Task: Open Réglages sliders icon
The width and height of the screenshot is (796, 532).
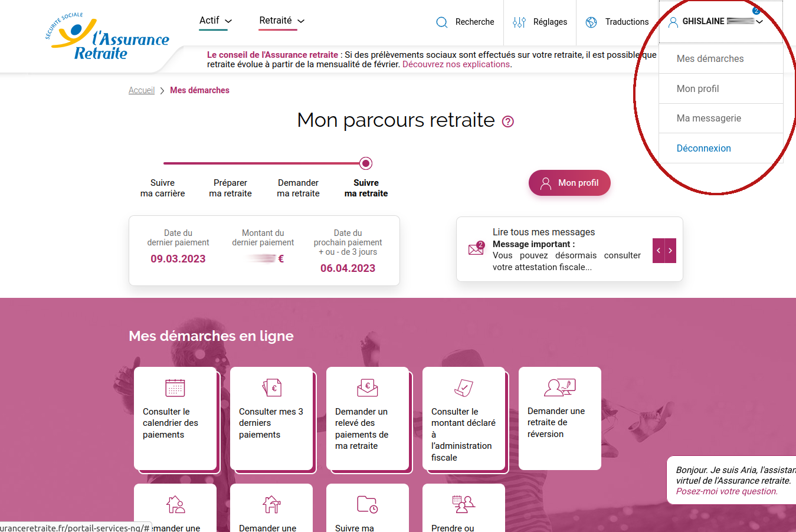Action: pyautogui.click(x=519, y=22)
